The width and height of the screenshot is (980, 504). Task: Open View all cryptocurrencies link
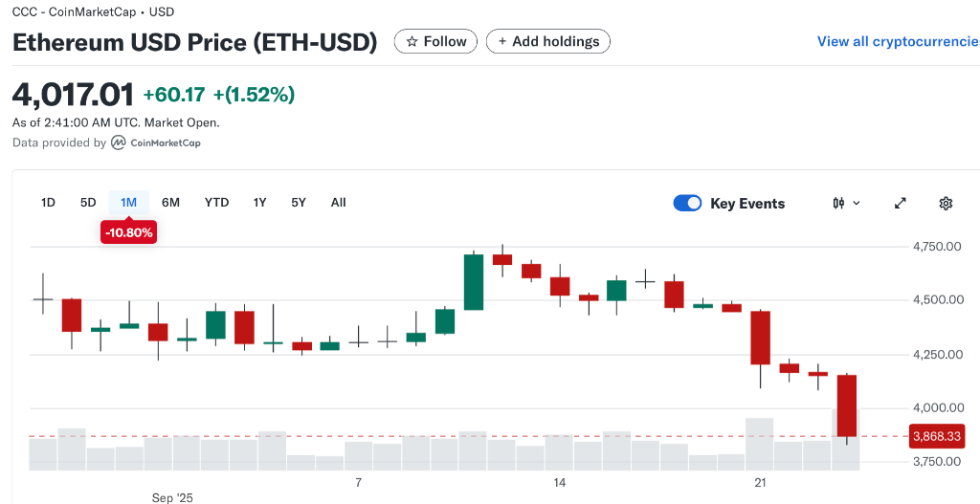tap(897, 41)
